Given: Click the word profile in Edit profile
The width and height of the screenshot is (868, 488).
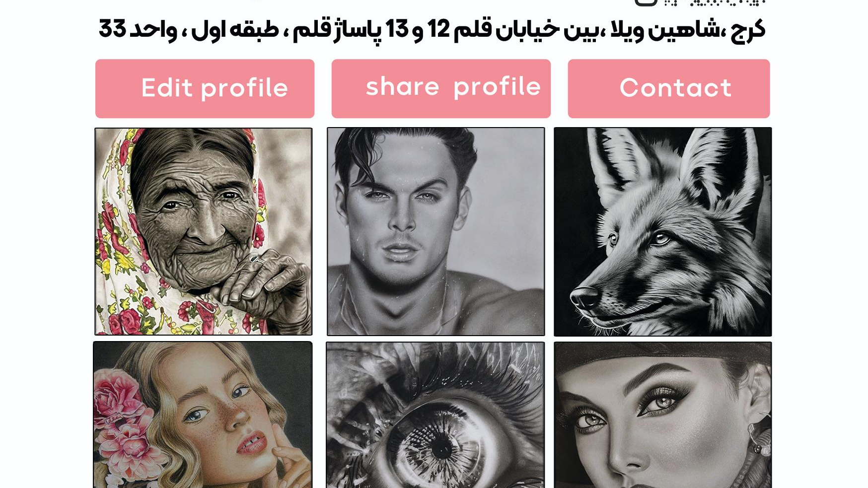Looking at the screenshot, I should pos(244,89).
